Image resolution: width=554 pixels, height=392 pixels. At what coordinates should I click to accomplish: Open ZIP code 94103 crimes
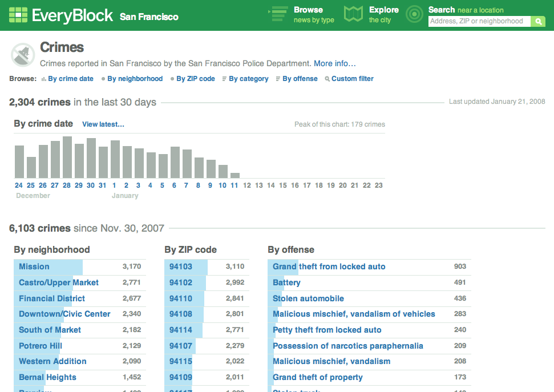pyautogui.click(x=181, y=266)
